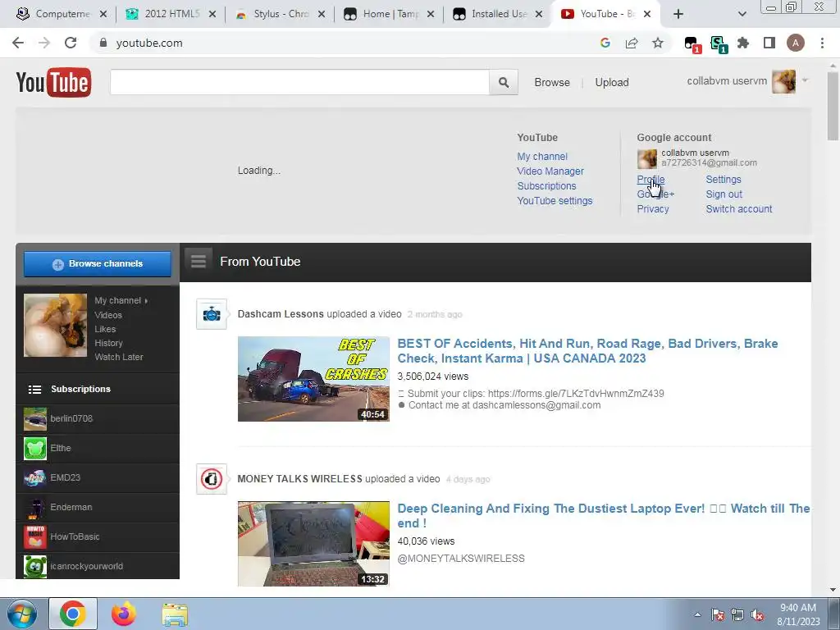This screenshot has width=840, height=630.
Task: Click the Google icon in address bar
Action: click(605, 43)
